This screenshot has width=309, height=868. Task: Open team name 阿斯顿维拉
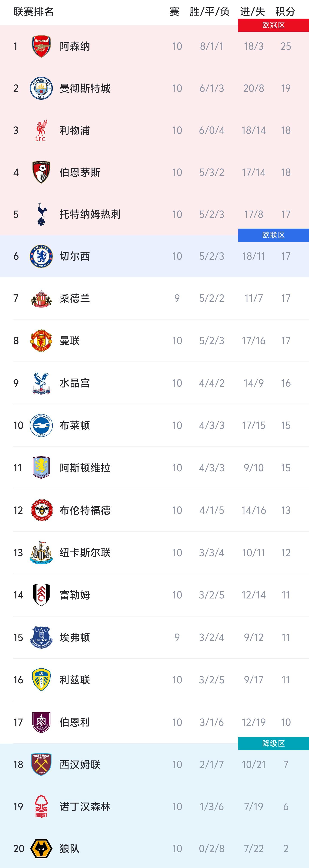pos(85,468)
